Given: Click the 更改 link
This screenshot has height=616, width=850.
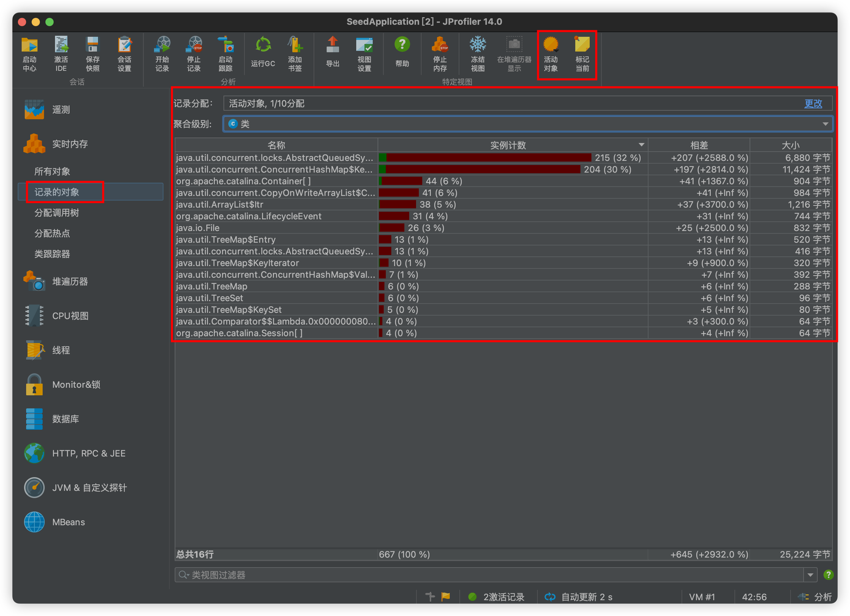Looking at the screenshot, I should 813,103.
